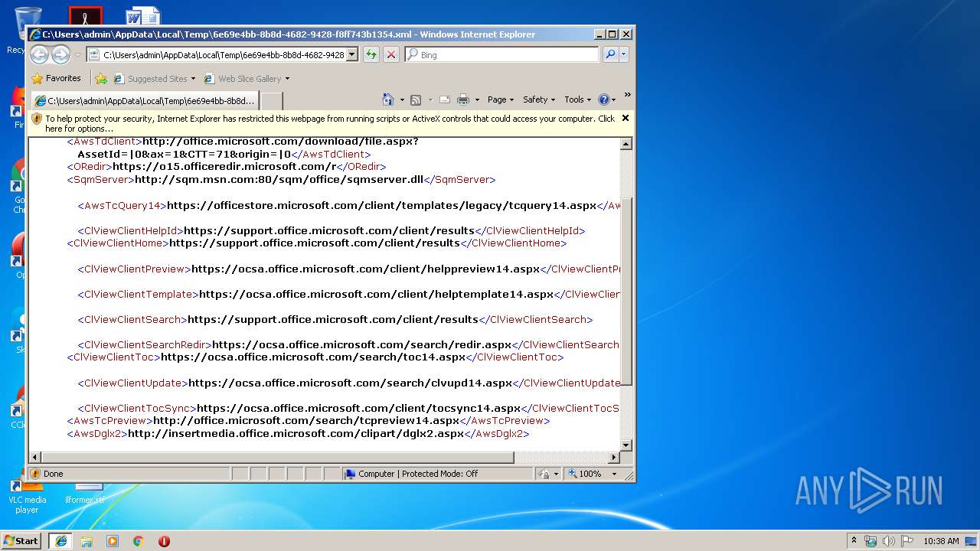Click the security information bar message

(x=330, y=123)
